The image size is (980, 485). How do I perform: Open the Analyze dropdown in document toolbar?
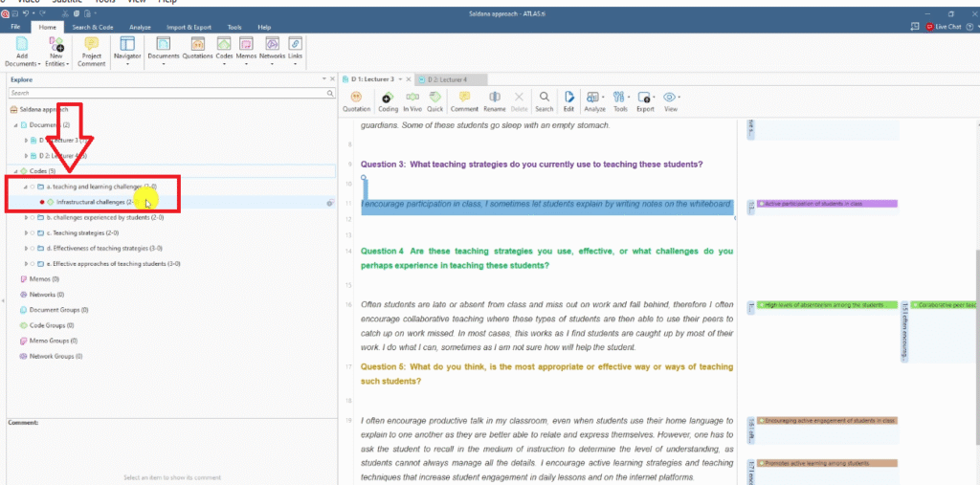593,100
